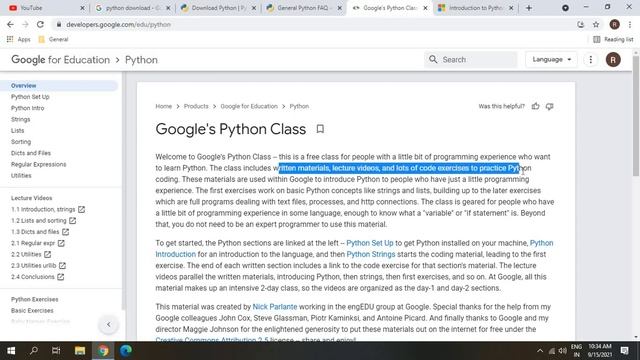Open Strings in the sidebar
Viewport: 640px width, 360px height.
[x=20, y=119]
